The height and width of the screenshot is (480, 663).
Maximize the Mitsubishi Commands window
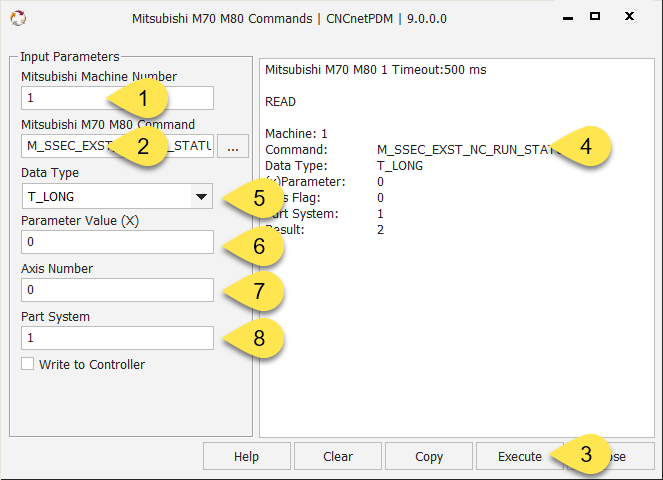(x=595, y=16)
